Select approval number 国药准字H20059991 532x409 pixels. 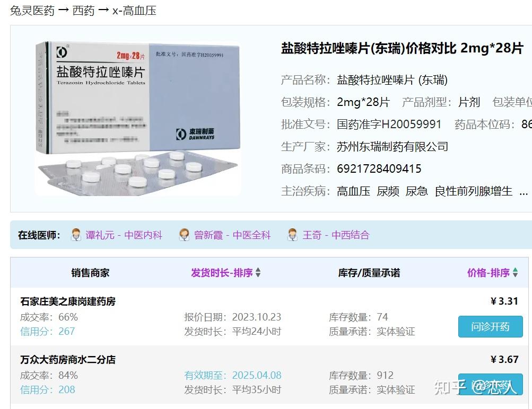pyautogui.click(x=389, y=125)
